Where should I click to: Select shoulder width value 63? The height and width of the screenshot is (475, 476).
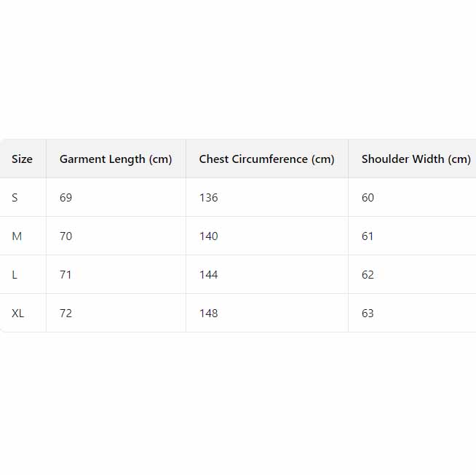pyautogui.click(x=368, y=314)
